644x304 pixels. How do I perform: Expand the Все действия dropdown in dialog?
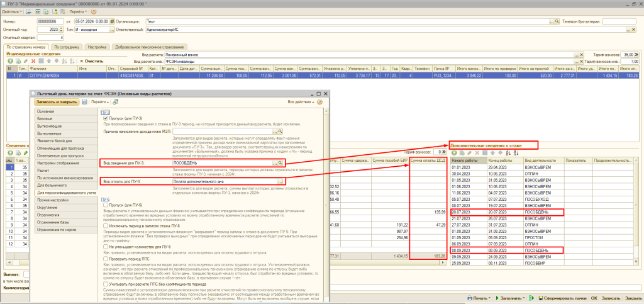point(302,101)
